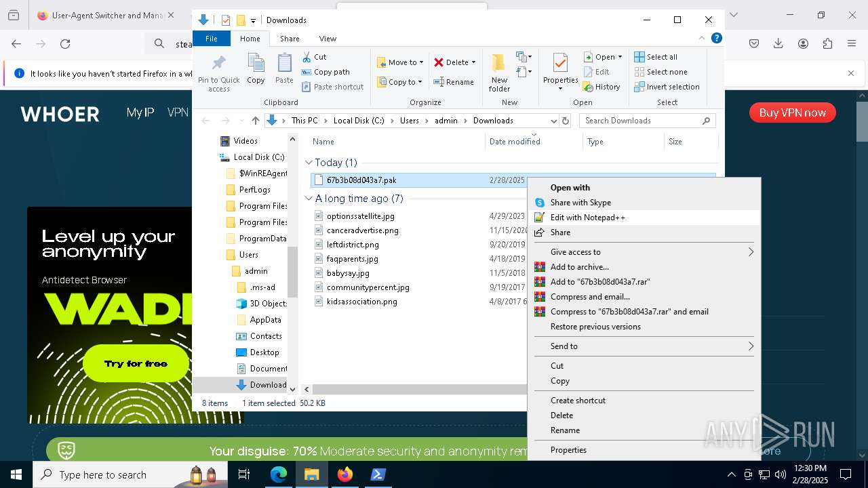
Task: Select Create shortcut in context menu
Action: (x=644, y=401)
